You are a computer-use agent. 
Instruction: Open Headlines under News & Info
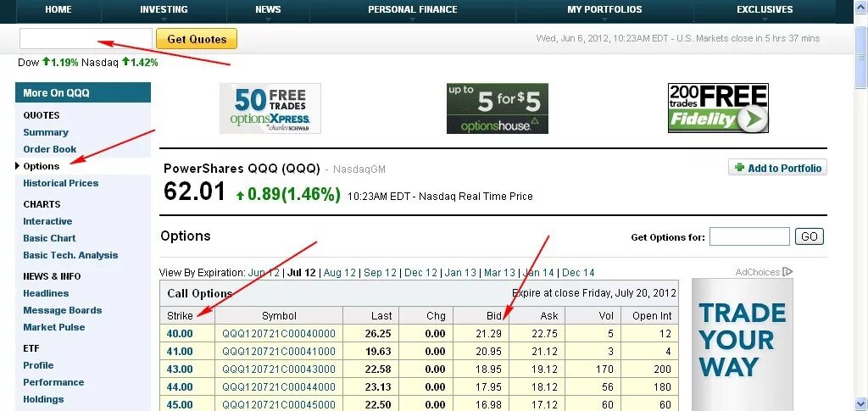tap(46, 293)
